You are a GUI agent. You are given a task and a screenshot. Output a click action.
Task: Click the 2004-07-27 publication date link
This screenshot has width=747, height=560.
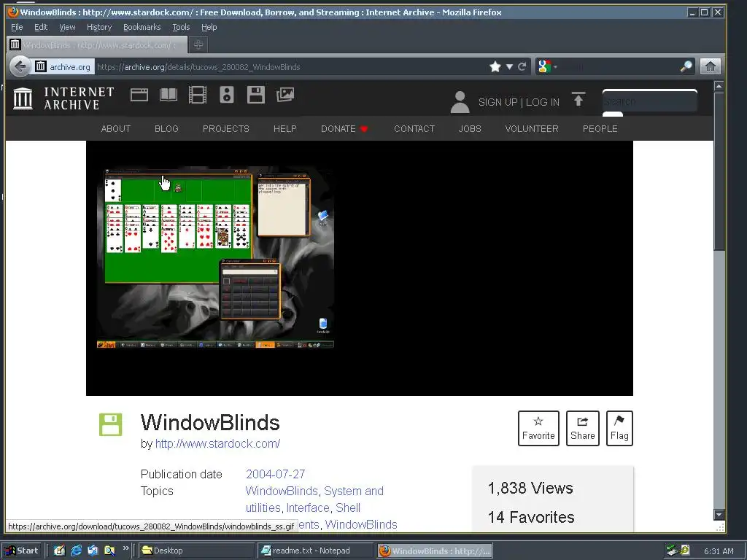(x=275, y=474)
